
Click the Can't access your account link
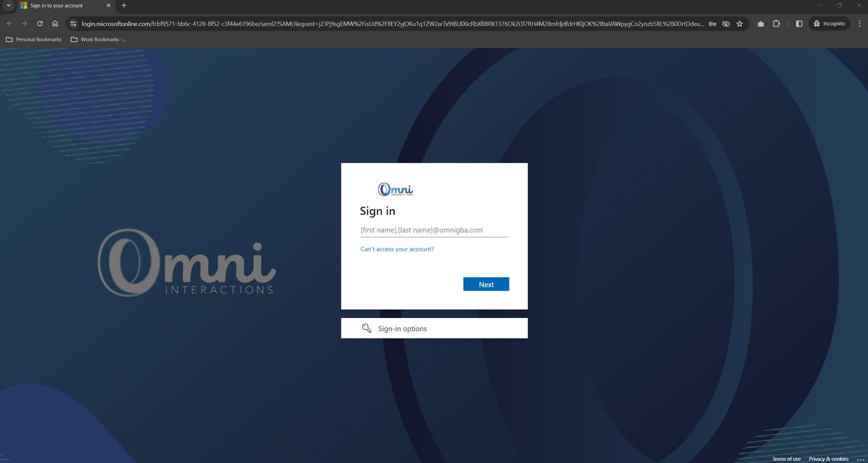[x=397, y=249]
